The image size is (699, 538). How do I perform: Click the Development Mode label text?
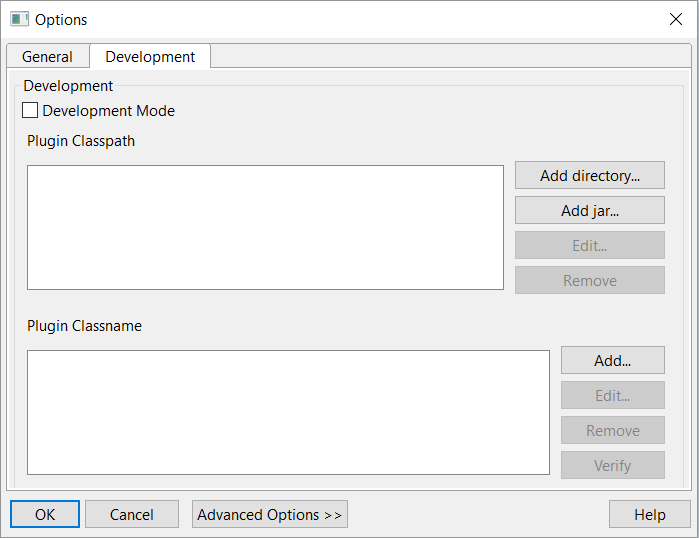108,111
